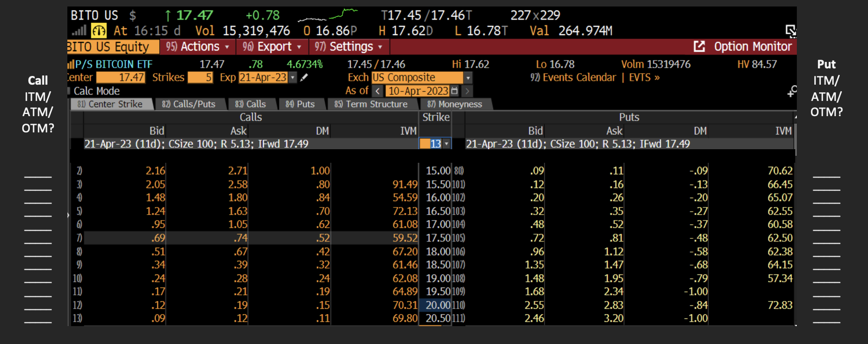868x344 pixels.
Task: Open the calendar icon in As of date
Action: [x=454, y=91]
